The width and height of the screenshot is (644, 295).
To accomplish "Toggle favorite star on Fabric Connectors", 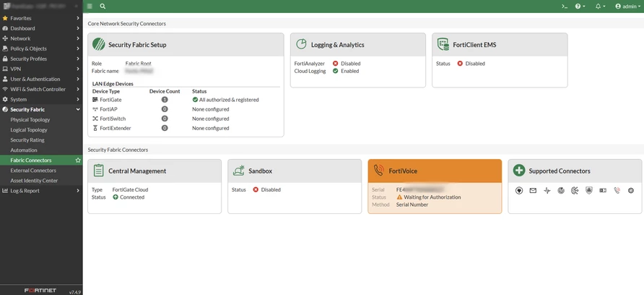I will pos(78,160).
